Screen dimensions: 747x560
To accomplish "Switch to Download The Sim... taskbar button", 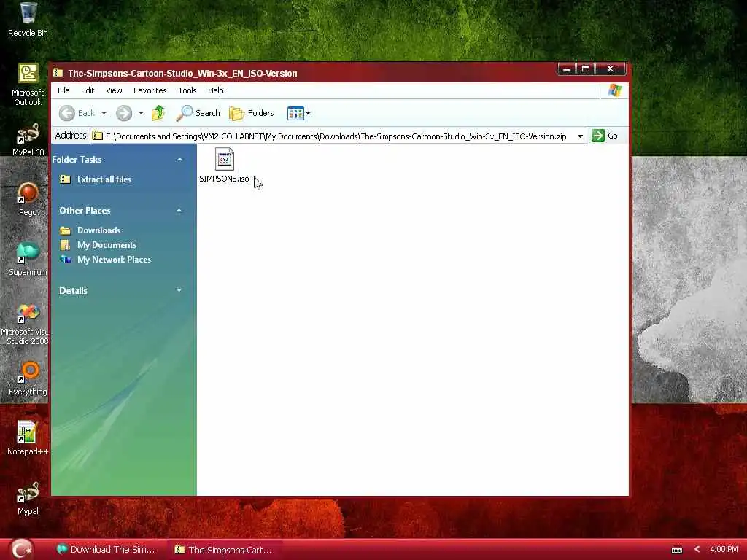I will click(106, 550).
